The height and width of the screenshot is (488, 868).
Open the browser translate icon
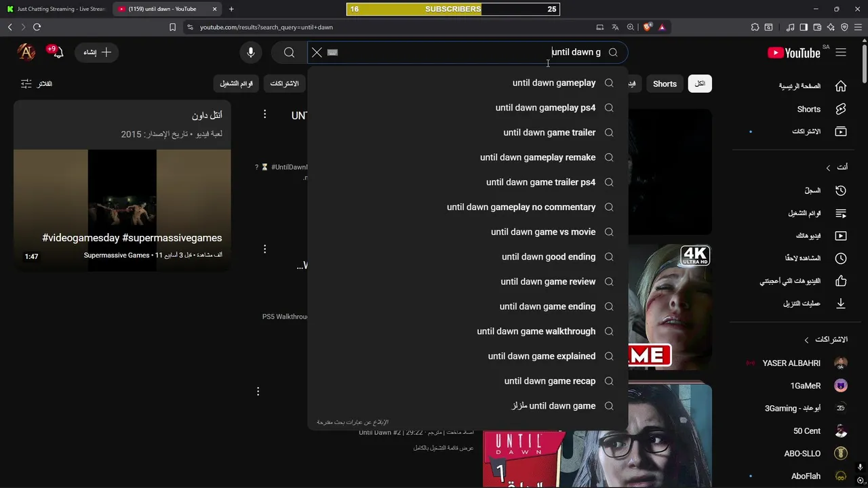615,27
